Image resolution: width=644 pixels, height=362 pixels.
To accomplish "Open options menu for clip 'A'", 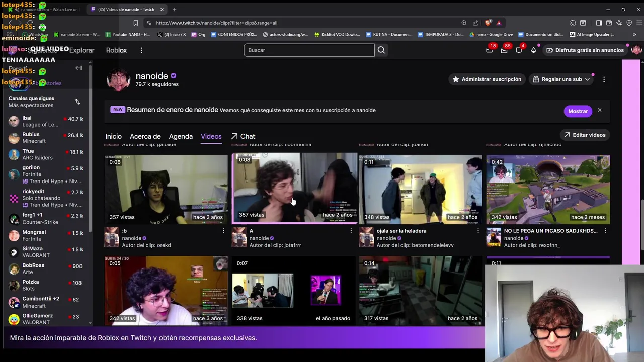I will 351,231.
